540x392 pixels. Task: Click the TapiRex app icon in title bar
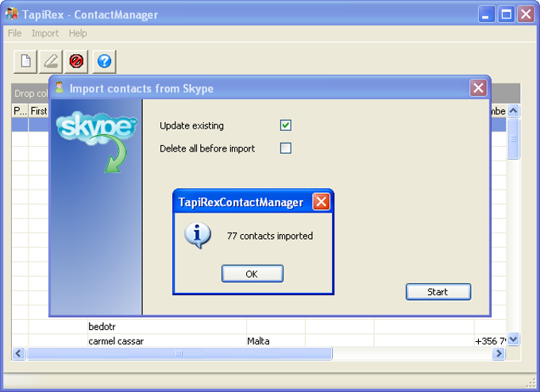[x=12, y=14]
